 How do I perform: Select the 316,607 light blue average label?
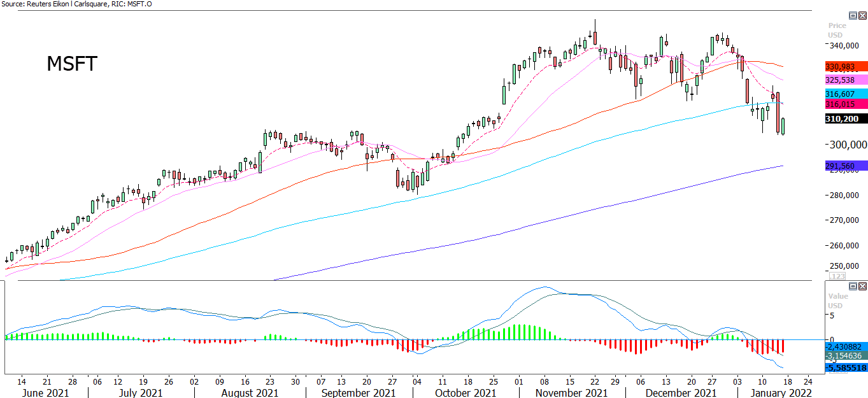846,94
